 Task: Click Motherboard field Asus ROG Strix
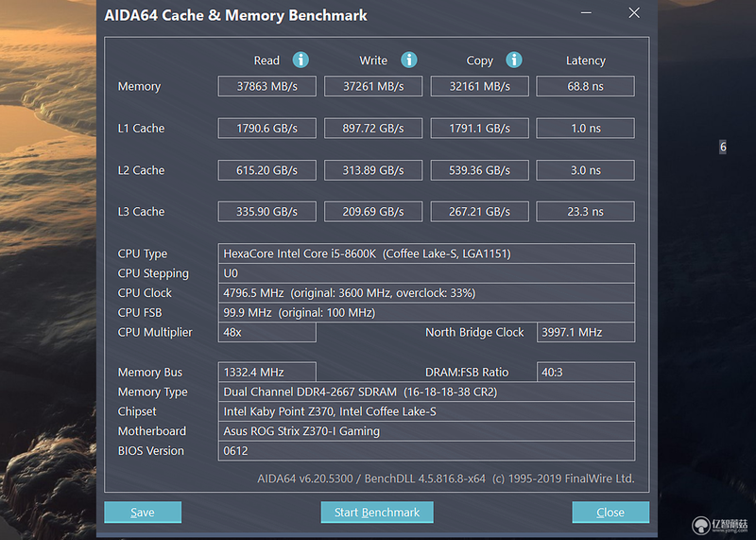[426, 431]
